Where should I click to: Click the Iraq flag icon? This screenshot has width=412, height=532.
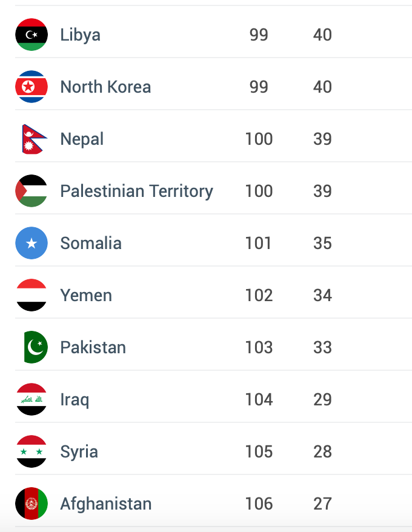click(32, 399)
